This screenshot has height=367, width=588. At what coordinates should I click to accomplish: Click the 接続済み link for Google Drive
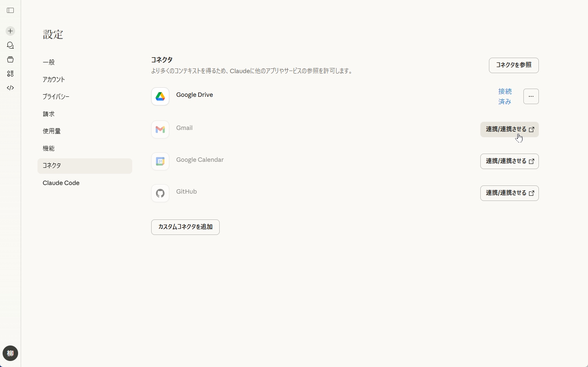(504, 96)
